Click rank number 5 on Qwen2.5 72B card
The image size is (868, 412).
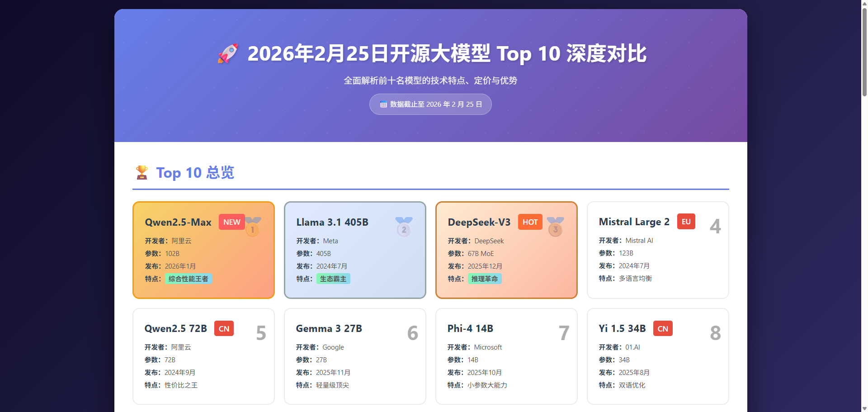261,333
